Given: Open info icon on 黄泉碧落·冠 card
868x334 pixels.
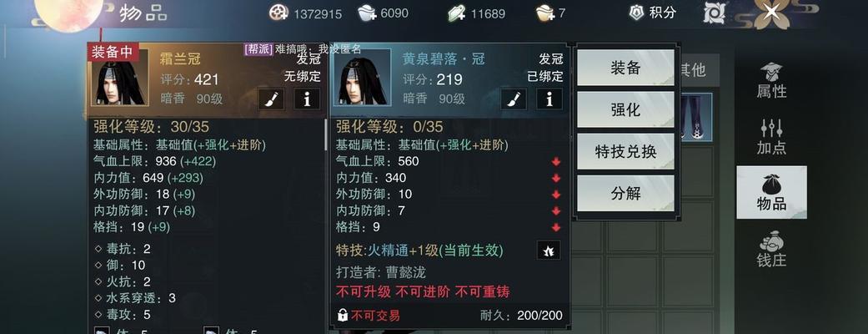Looking at the screenshot, I should pos(549,99).
